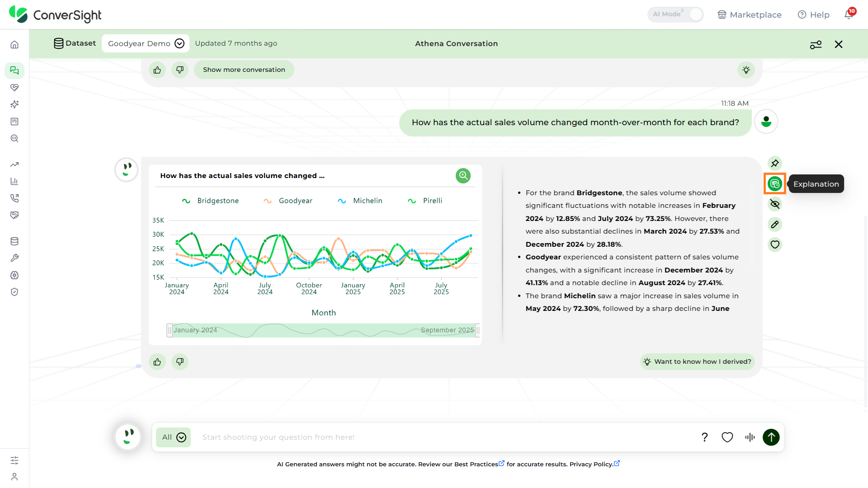Click the chart range slider left handle
Viewport: 868px width, 488px height.
click(170, 330)
